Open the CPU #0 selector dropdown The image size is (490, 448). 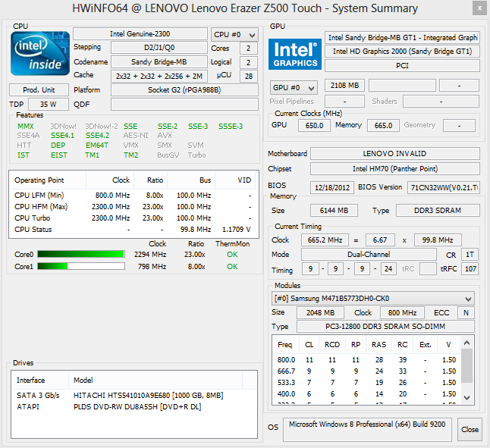[x=234, y=34]
